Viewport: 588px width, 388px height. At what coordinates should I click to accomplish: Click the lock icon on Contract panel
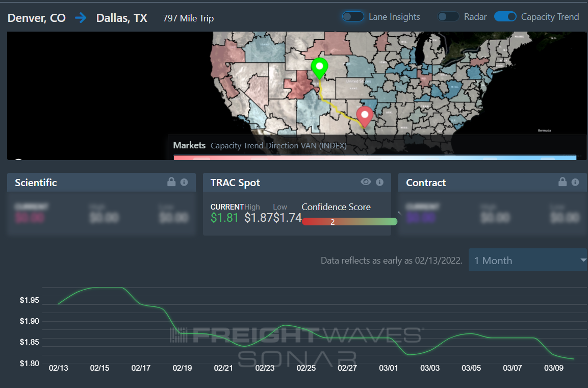pyautogui.click(x=563, y=182)
